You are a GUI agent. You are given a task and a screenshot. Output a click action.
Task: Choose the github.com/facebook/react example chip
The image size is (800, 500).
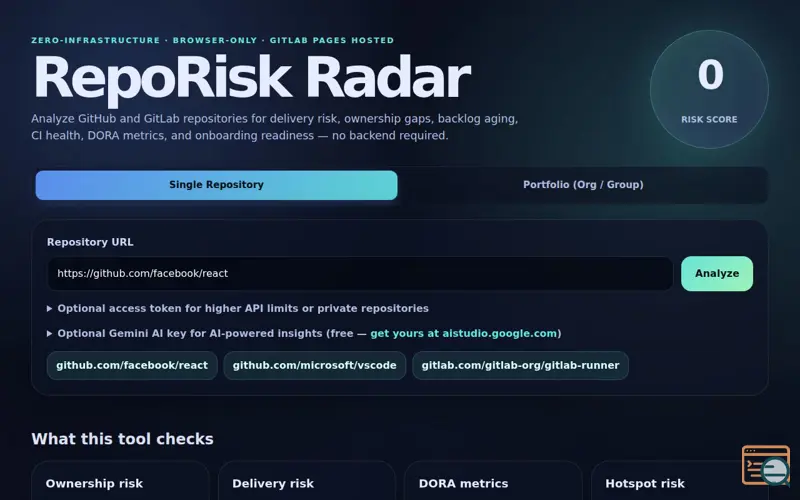[x=132, y=365]
